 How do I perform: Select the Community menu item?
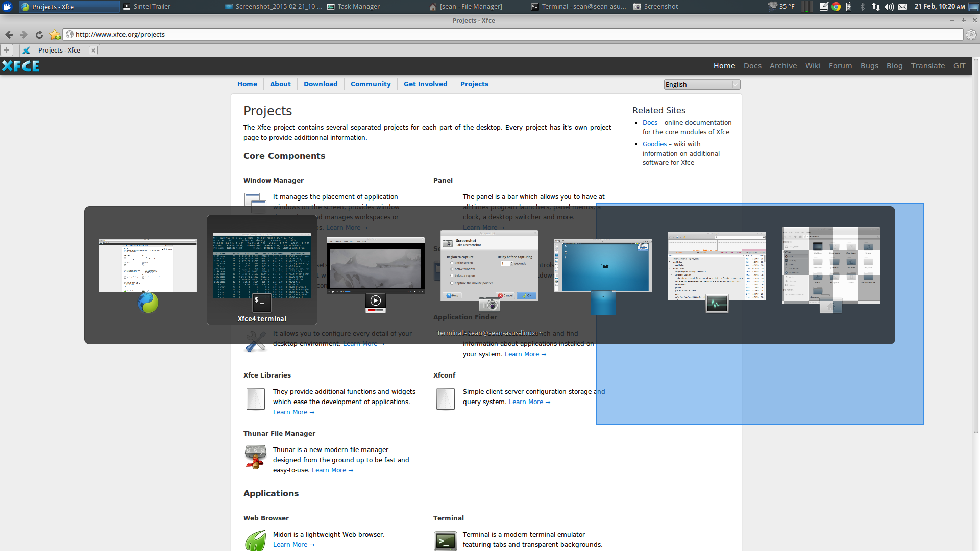(x=371, y=84)
